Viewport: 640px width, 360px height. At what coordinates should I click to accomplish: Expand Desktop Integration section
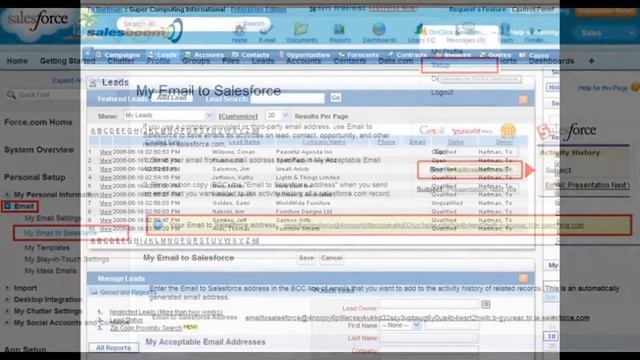click(x=7, y=300)
